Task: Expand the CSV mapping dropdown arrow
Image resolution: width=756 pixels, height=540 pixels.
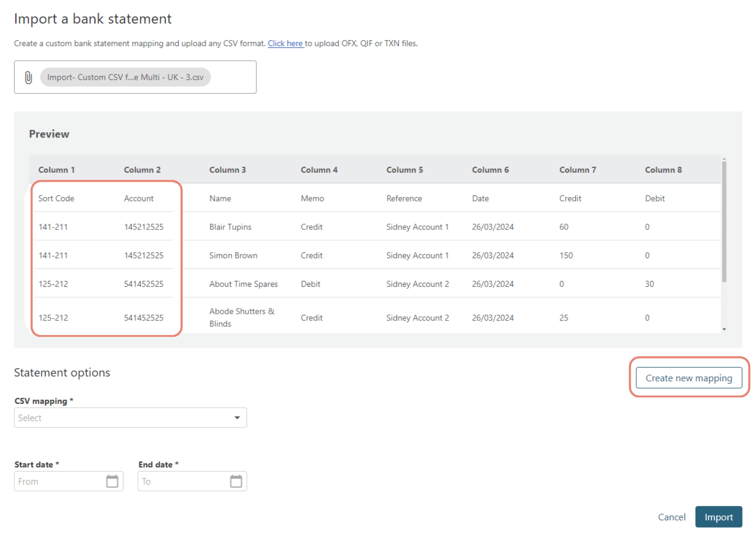Action: pos(237,418)
